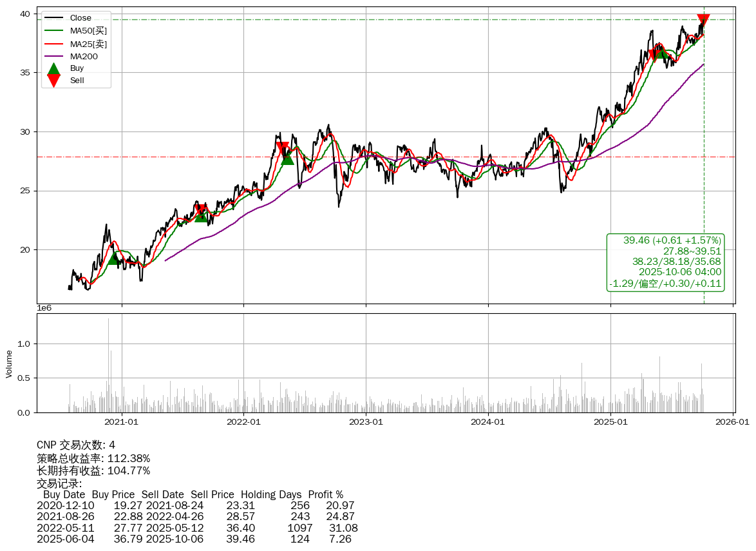Select the trade row with buy date 2022-05-11
Screen dimensions: 756x551
tap(197, 528)
